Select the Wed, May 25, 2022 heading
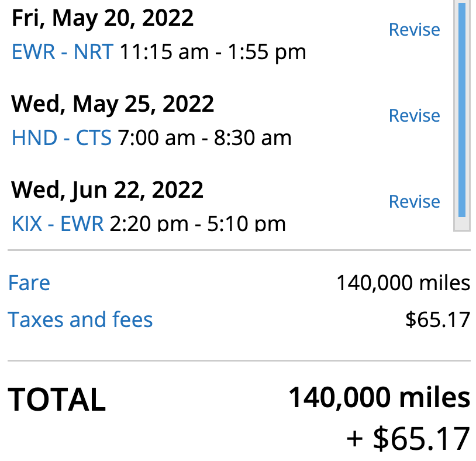 click(x=112, y=104)
